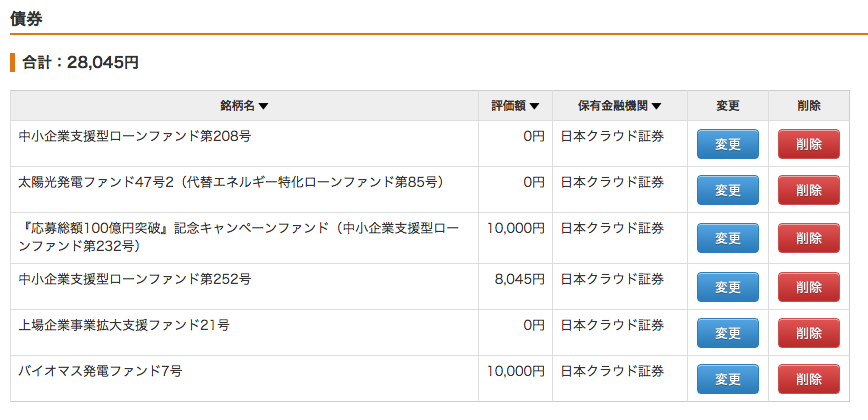Click 変更 for 上場企業事業拡大支援ファンド21号

point(727,333)
